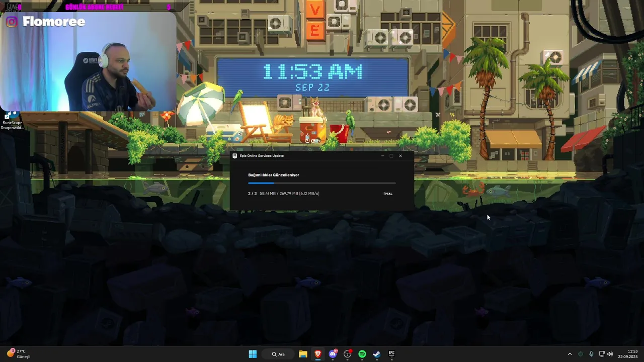Screen dimensions: 644x362
Task: Click the "Bağımlılıklar Güncelleniyor" status text
Action: pyautogui.click(x=274, y=175)
